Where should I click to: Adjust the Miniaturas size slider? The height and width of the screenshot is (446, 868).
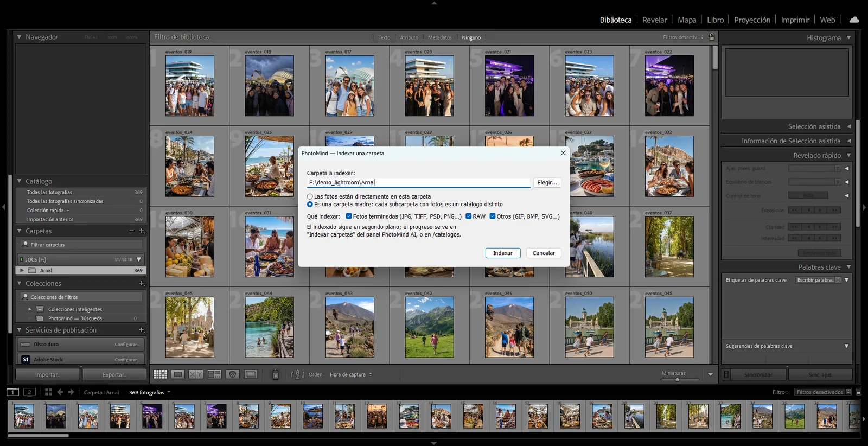pyautogui.click(x=678, y=379)
